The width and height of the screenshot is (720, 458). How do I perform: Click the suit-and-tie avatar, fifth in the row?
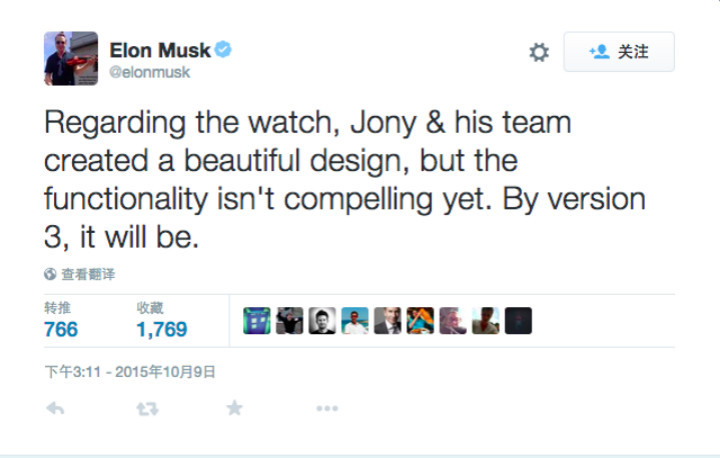coord(387,321)
